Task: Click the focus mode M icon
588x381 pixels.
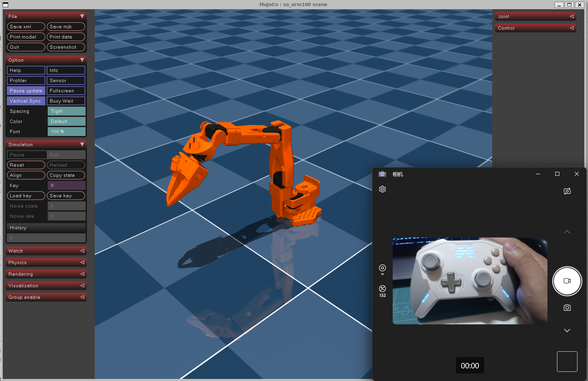Action: tap(382, 269)
